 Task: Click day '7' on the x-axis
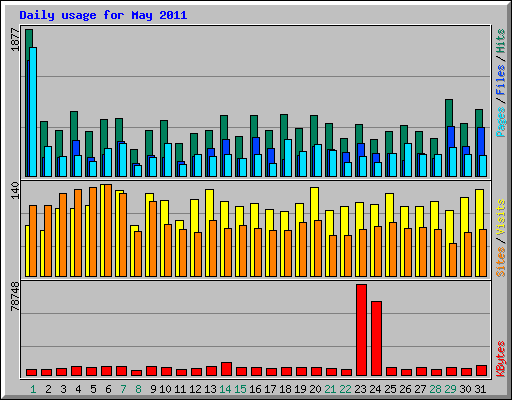click(x=123, y=389)
